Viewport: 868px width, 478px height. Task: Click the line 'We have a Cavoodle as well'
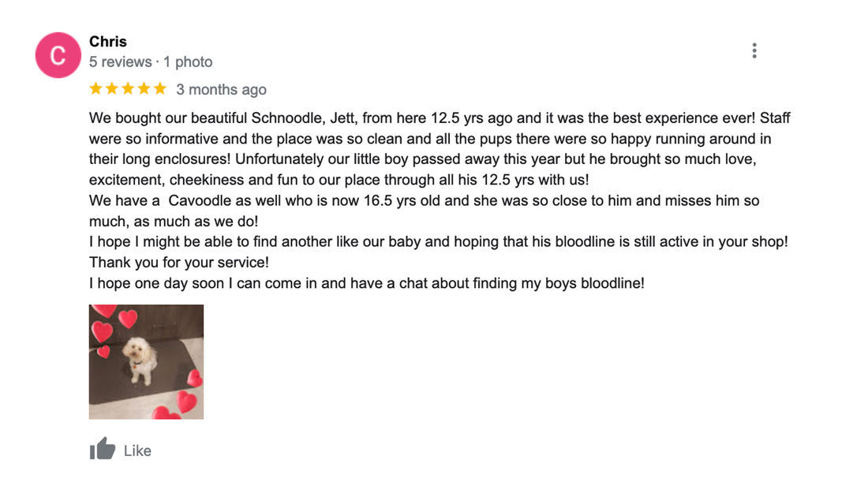click(424, 201)
